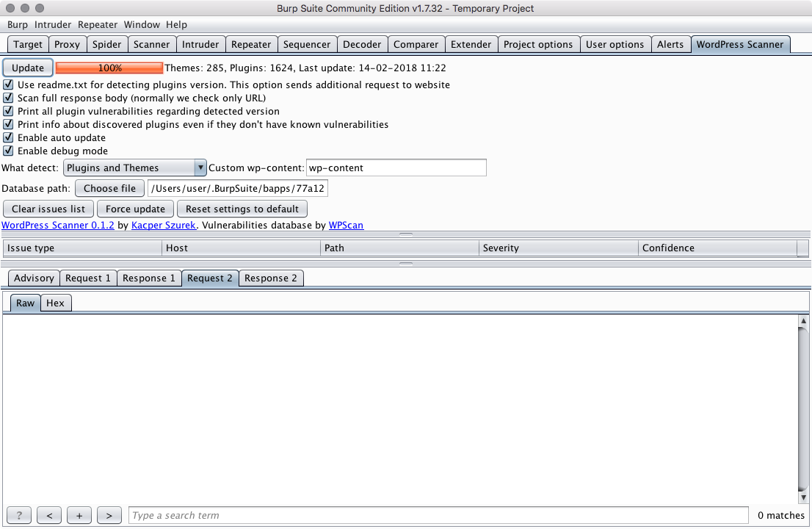Open the Window menu

[x=142, y=24]
